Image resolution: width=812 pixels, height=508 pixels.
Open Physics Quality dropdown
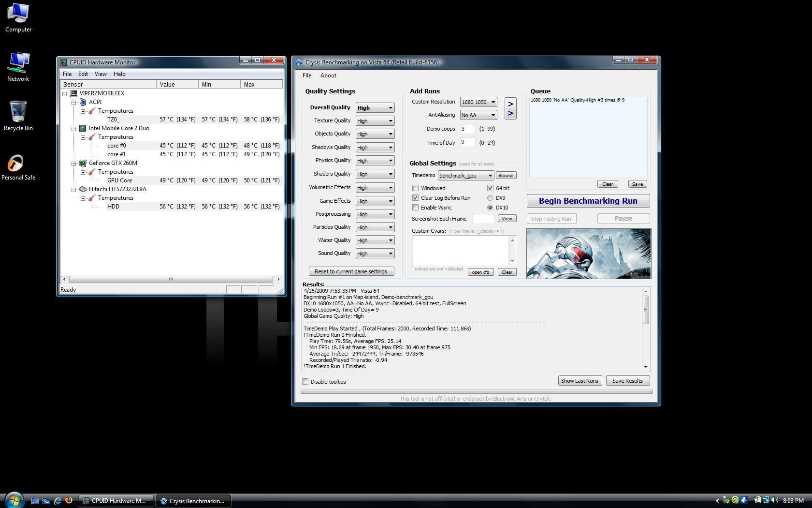click(375, 161)
